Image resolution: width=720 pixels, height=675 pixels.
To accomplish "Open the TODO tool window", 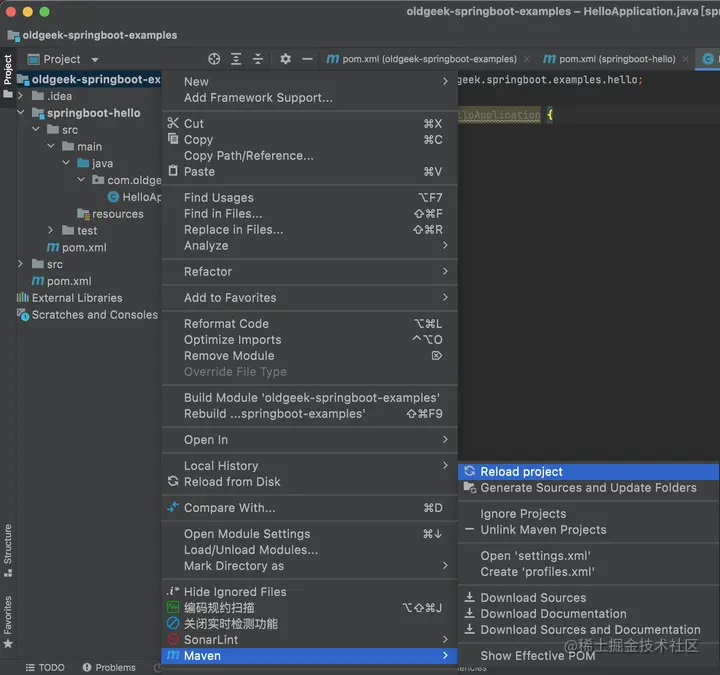I will click(45, 667).
